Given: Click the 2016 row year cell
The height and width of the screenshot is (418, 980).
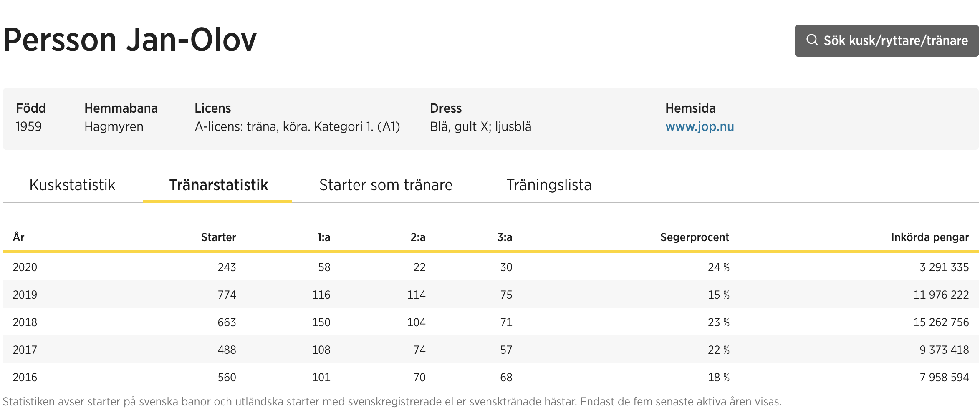Looking at the screenshot, I should click(x=25, y=377).
